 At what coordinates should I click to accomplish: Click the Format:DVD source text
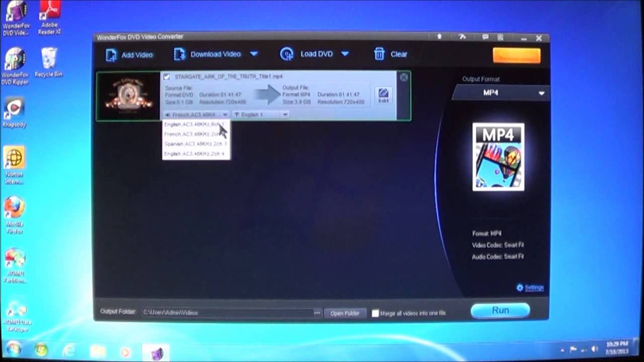[179, 95]
